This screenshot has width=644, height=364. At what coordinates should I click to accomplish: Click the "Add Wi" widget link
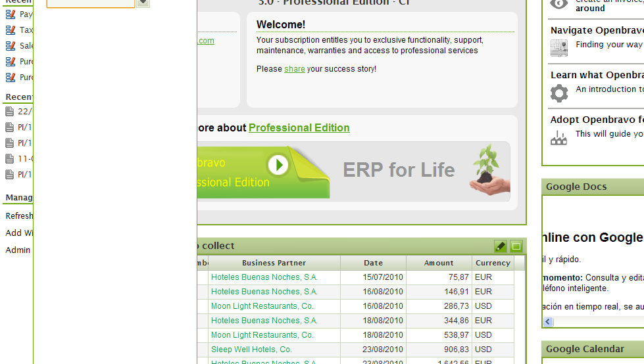click(x=19, y=233)
